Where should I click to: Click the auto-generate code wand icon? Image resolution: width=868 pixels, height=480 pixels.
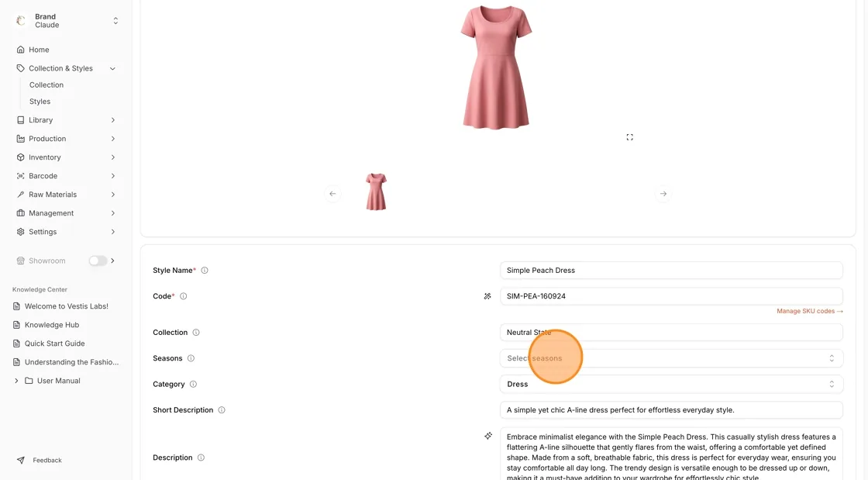[x=487, y=296]
